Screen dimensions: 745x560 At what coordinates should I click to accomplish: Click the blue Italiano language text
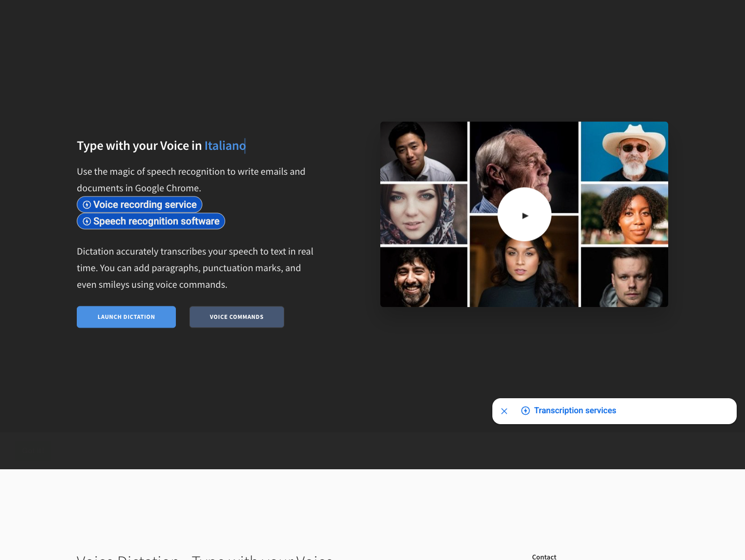[x=225, y=146]
